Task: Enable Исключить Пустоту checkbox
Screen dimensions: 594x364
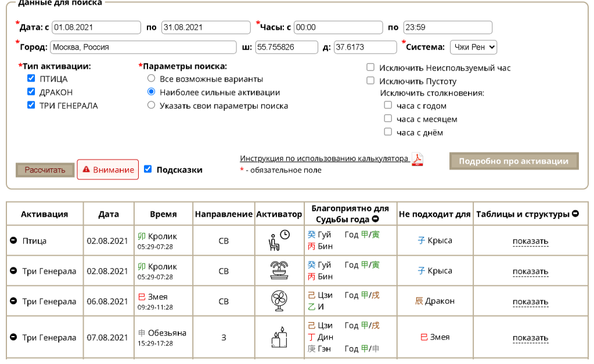Action: point(370,81)
